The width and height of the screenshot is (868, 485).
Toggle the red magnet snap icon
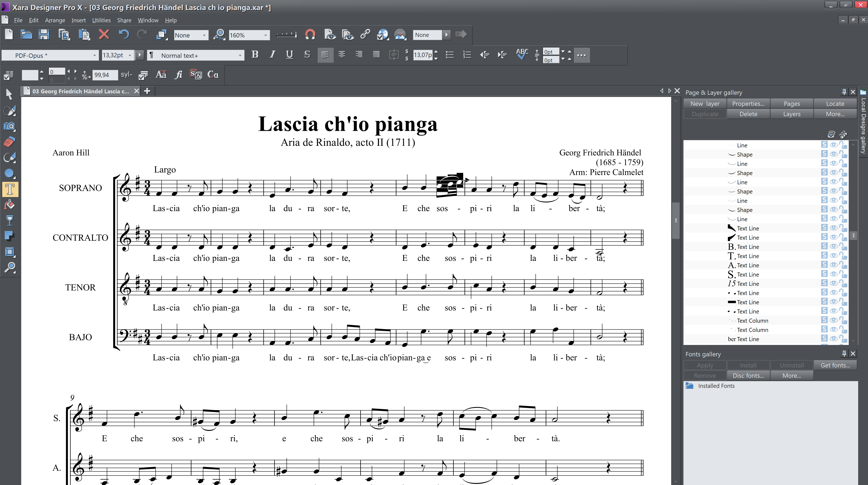pos(310,34)
